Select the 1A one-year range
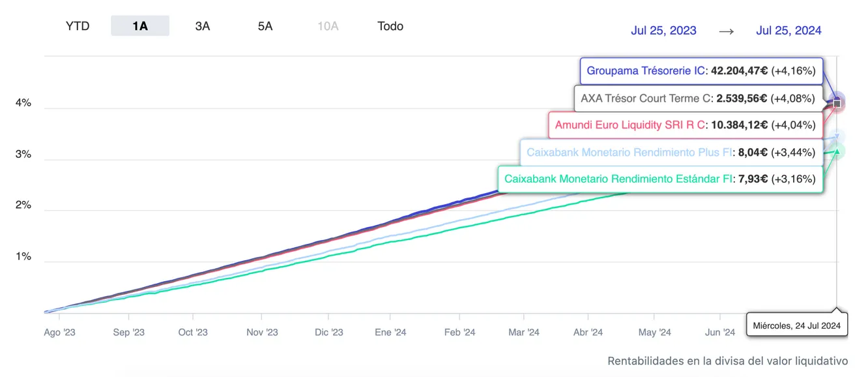 tap(140, 26)
